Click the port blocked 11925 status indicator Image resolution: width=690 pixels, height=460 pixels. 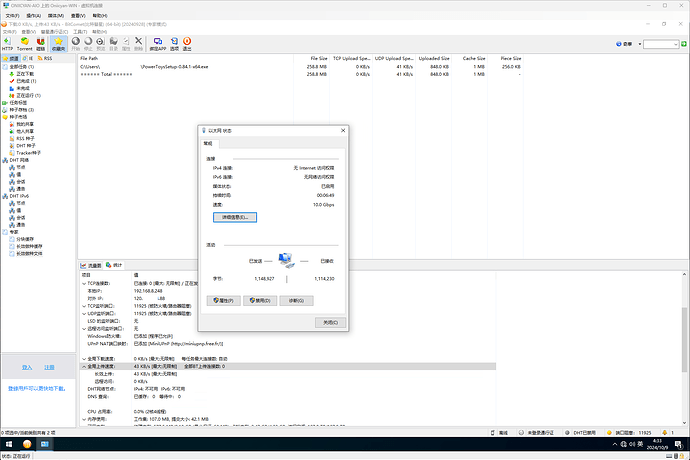[x=629, y=433]
